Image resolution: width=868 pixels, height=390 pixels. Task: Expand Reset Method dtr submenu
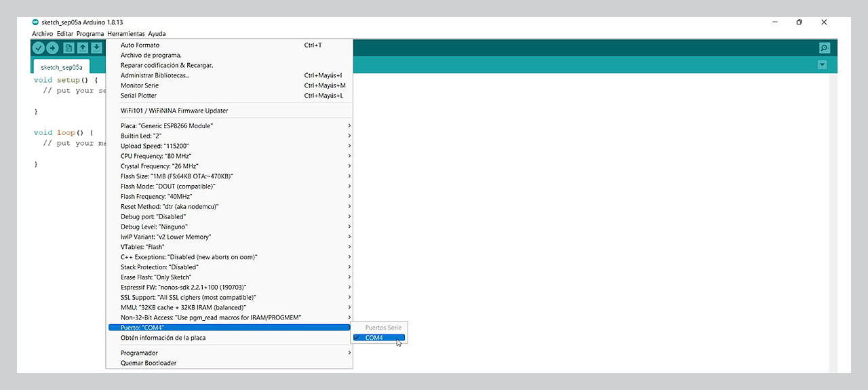[x=229, y=206]
